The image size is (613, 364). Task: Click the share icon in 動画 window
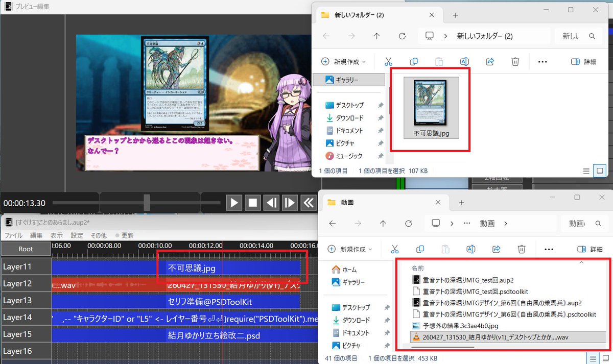[496, 249]
